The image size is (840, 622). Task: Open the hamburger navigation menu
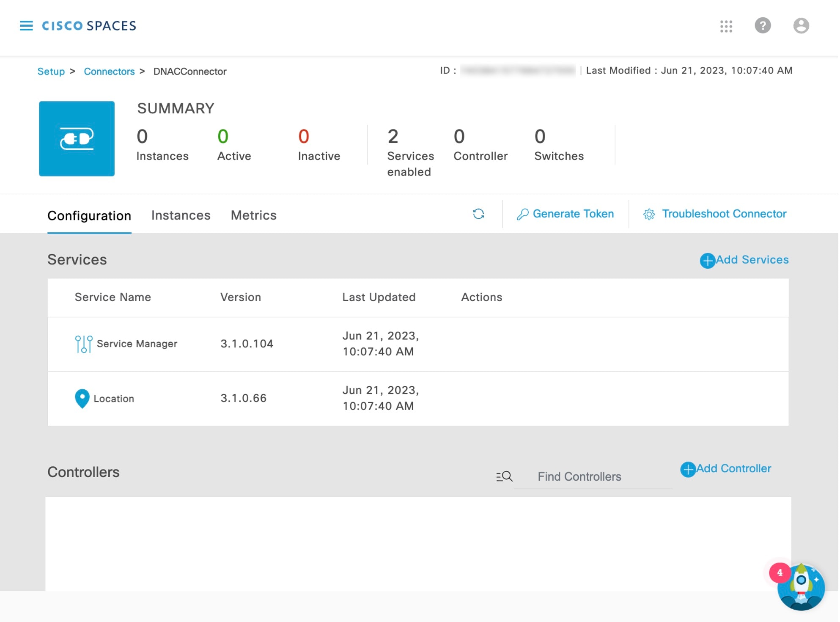point(26,26)
